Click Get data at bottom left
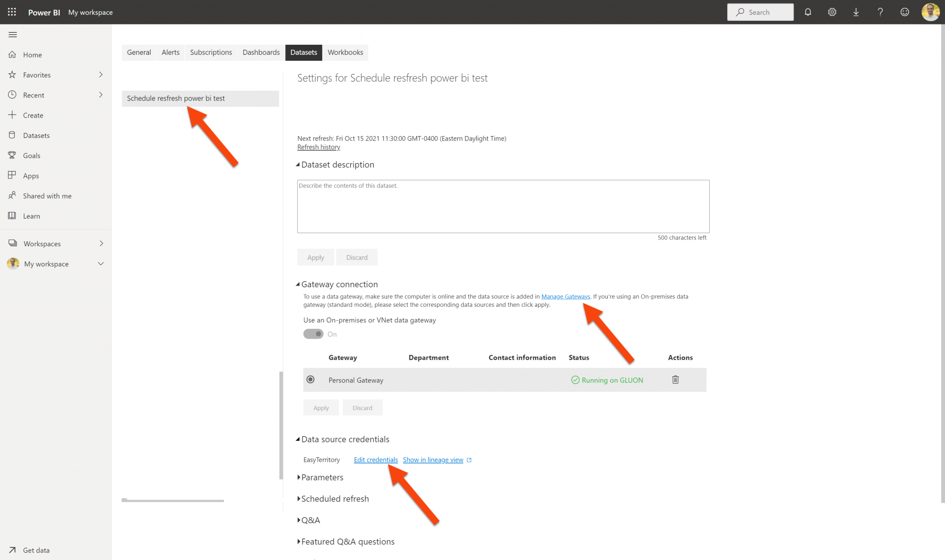The width and height of the screenshot is (945, 560). pyautogui.click(x=36, y=550)
